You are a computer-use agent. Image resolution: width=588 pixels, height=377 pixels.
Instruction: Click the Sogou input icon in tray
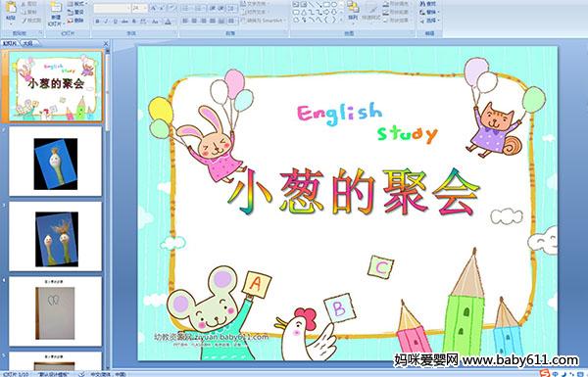tap(547, 373)
